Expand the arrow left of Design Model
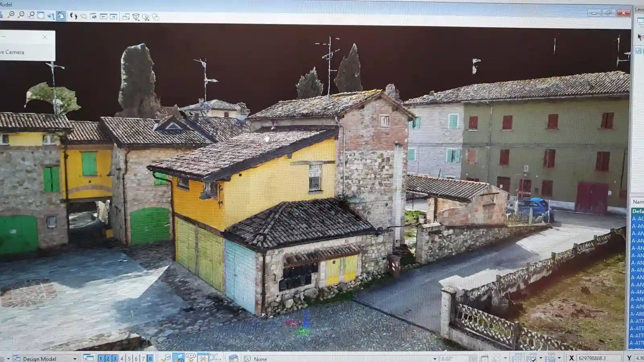This screenshot has width=644, height=362. pyautogui.click(x=8, y=359)
